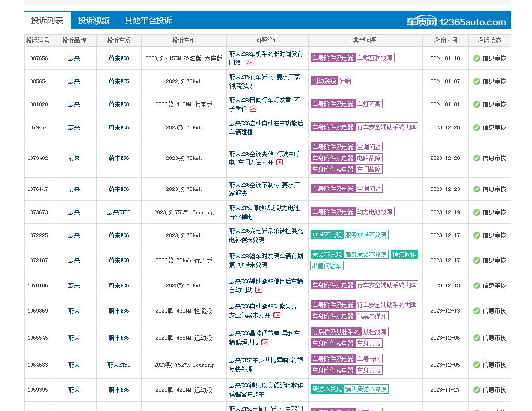Click green status check for complaint 1076147
This screenshot has width=532, height=411.
[477, 189]
